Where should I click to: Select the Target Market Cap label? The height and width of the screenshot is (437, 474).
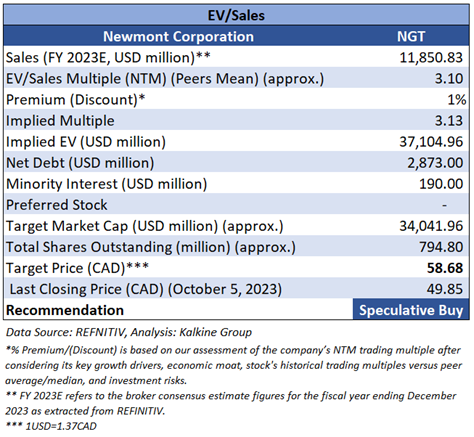click(x=145, y=226)
